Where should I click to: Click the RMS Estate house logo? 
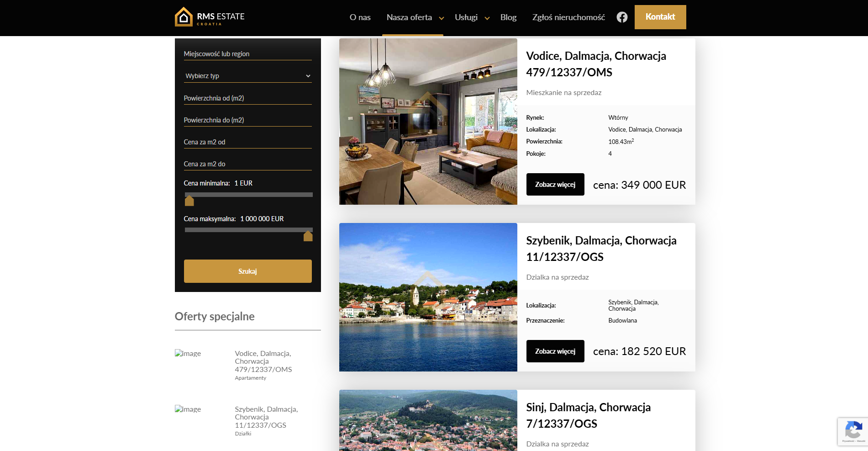click(x=184, y=17)
